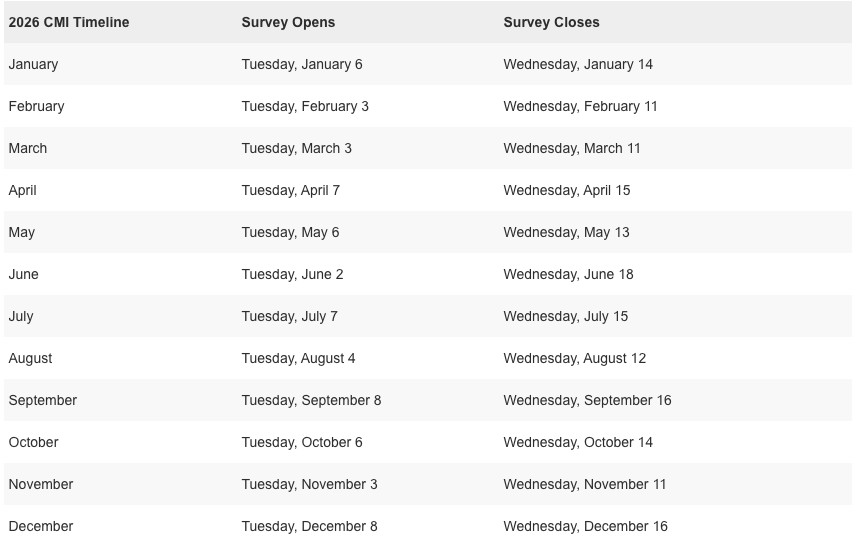Click "Wednesday, February 11" close date
Viewport: 856px width, 552px height.
pyautogui.click(x=580, y=106)
